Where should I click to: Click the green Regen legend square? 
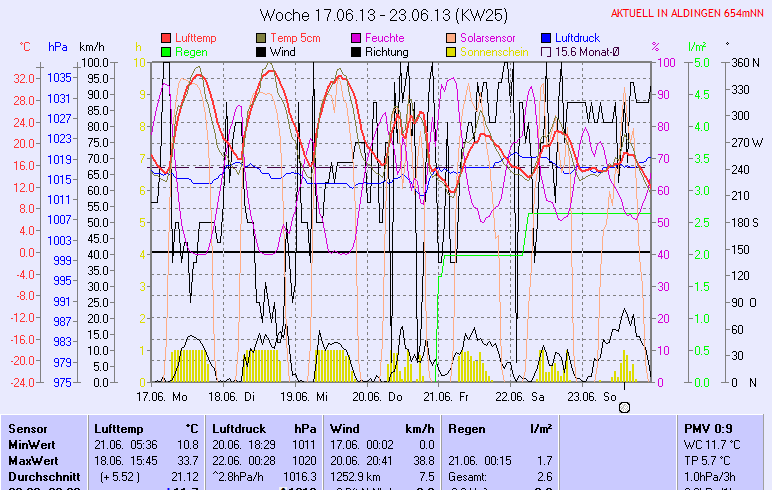[x=166, y=52]
